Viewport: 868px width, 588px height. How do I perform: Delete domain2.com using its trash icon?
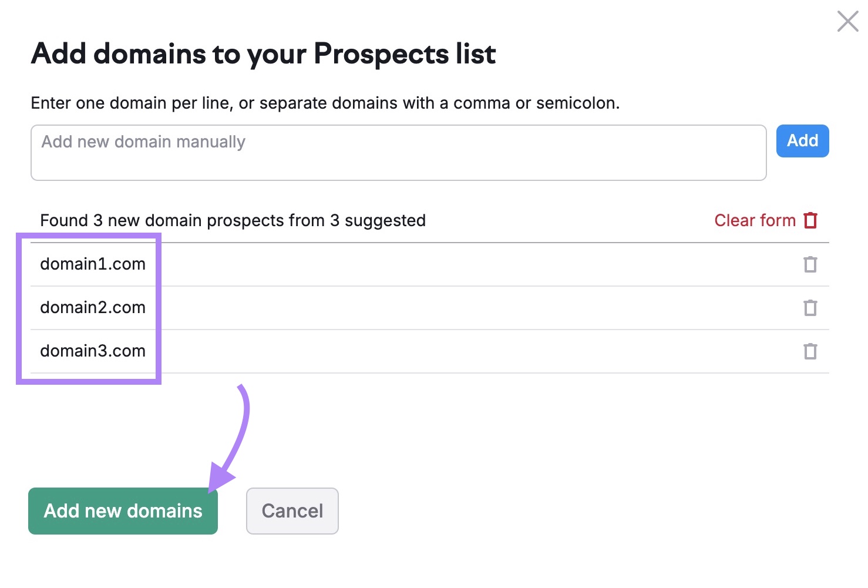(x=810, y=308)
